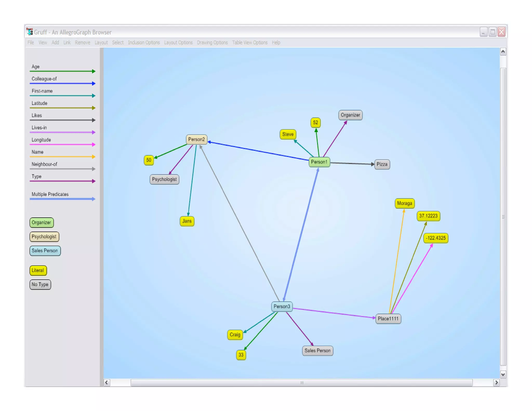This screenshot has height=411, width=532.
Task: Click the Literal legend swatch
Action: 38,270
